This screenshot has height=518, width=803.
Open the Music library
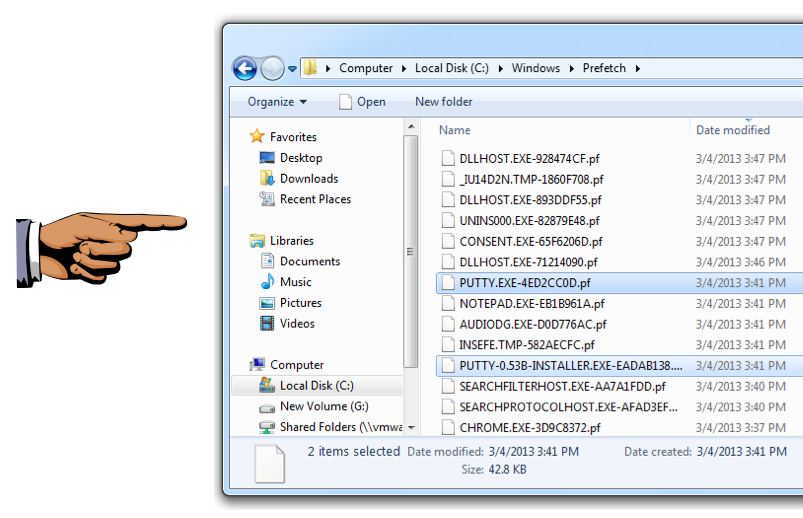click(295, 282)
